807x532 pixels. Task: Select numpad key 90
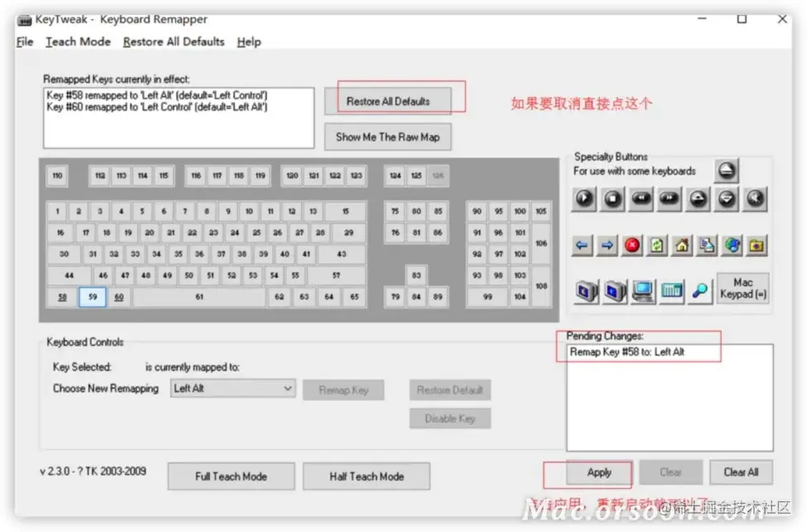point(477,211)
